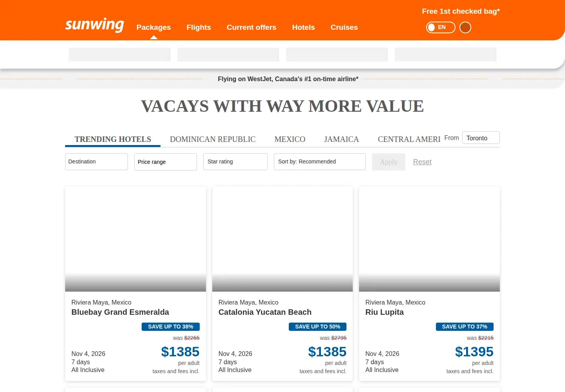Open the Catalonia Yucatan Beach hotel title
Viewport: 565px width, 392px height.
(x=265, y=312)
